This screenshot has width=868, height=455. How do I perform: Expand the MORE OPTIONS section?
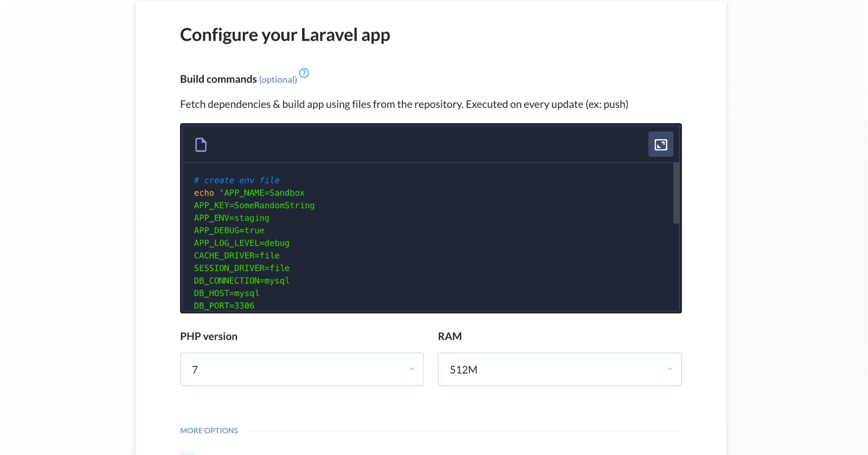click(209, 431)
